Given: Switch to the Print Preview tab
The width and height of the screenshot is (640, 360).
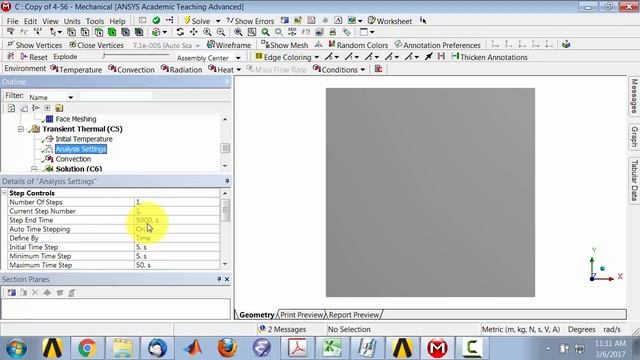Looking at the screenshot, I should tap(301, 315).
